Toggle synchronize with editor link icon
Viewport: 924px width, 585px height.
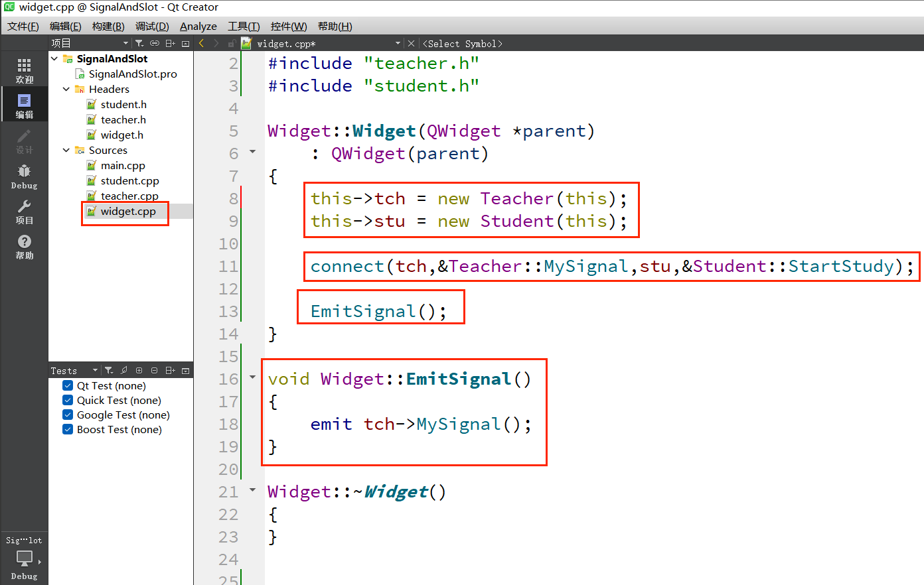pos(155,43)
